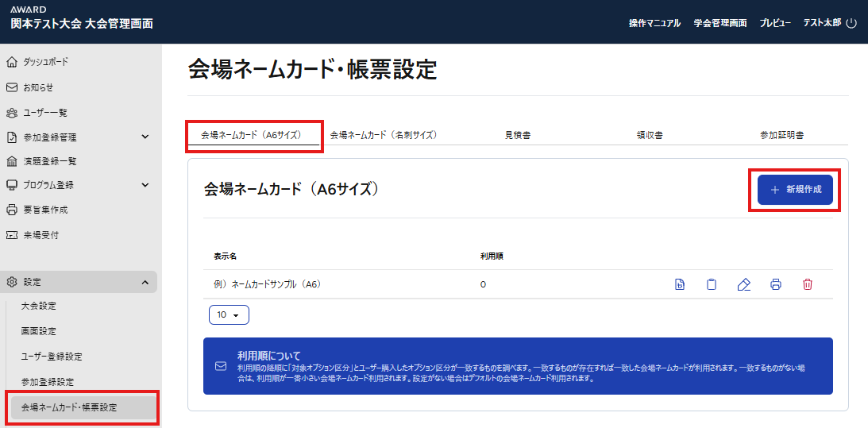Click the document file icon in table row

click(x=680, y=284)
